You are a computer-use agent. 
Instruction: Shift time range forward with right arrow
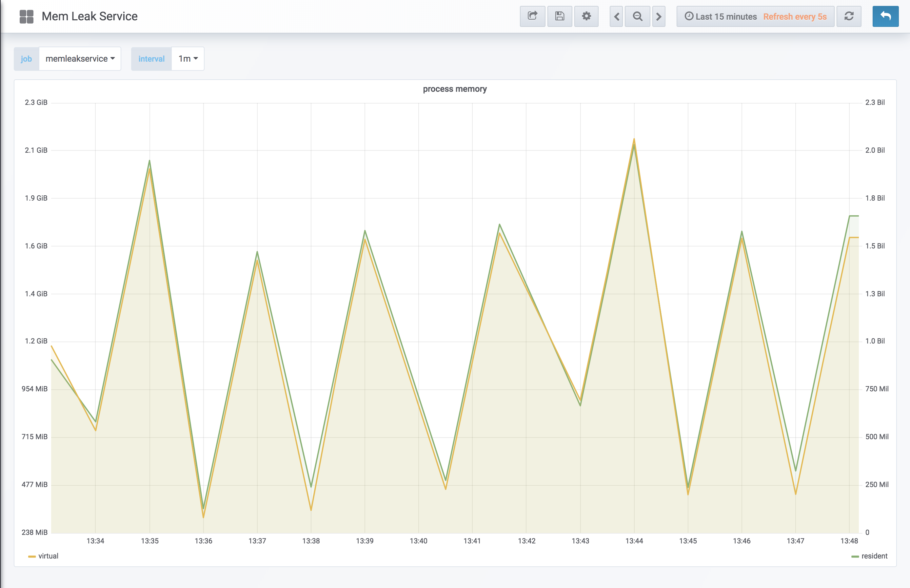(659, 16)
